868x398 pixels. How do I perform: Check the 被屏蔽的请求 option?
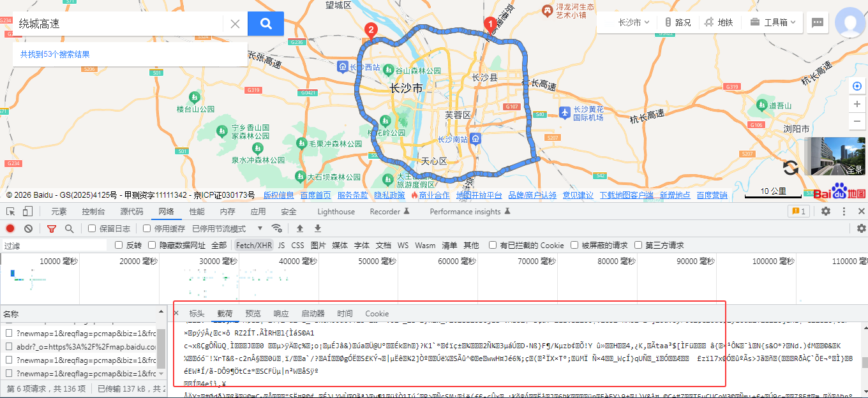pos(574,245)
